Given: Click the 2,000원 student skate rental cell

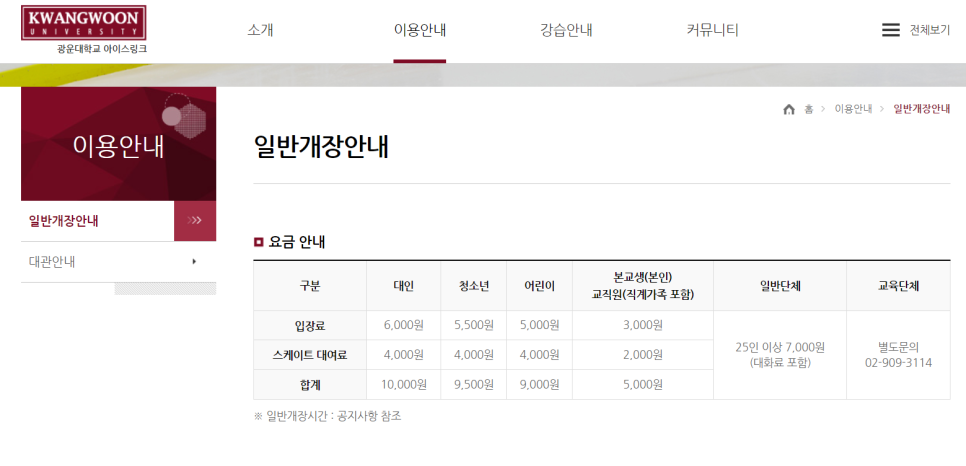Looking at the screenshot, I should (x=643, y=355).
